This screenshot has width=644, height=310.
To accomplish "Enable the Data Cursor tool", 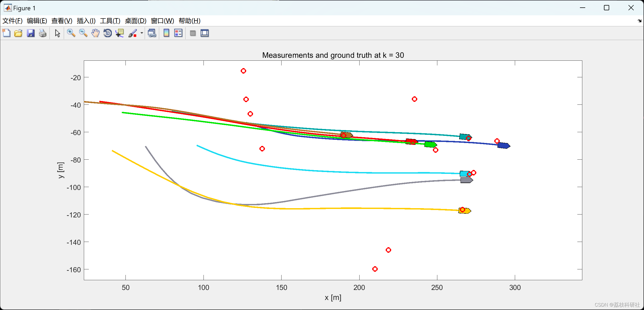I will 120,33.
